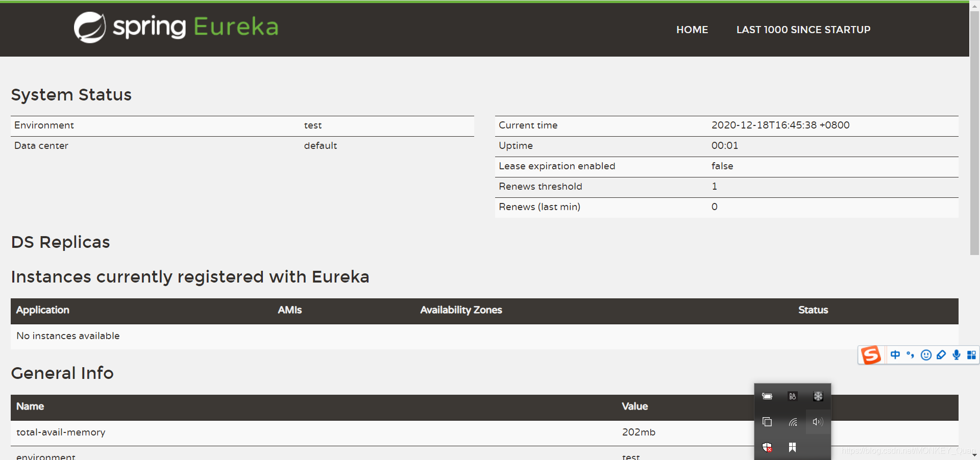
Task: Click the white bookmark-shaped tray icon
Action: tap(793, 447)
